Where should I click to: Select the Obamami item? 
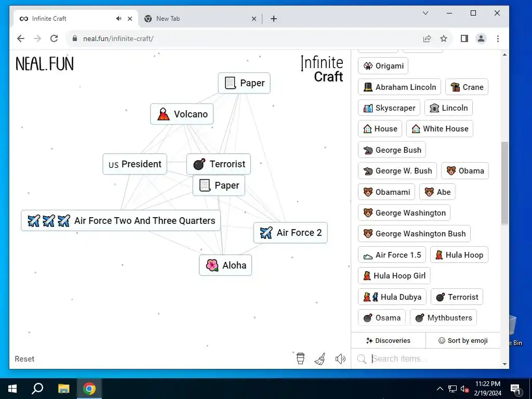387,192
